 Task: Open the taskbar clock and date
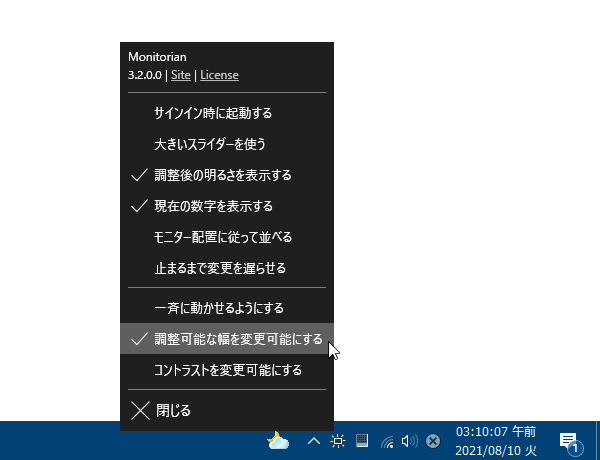[496, 441]
